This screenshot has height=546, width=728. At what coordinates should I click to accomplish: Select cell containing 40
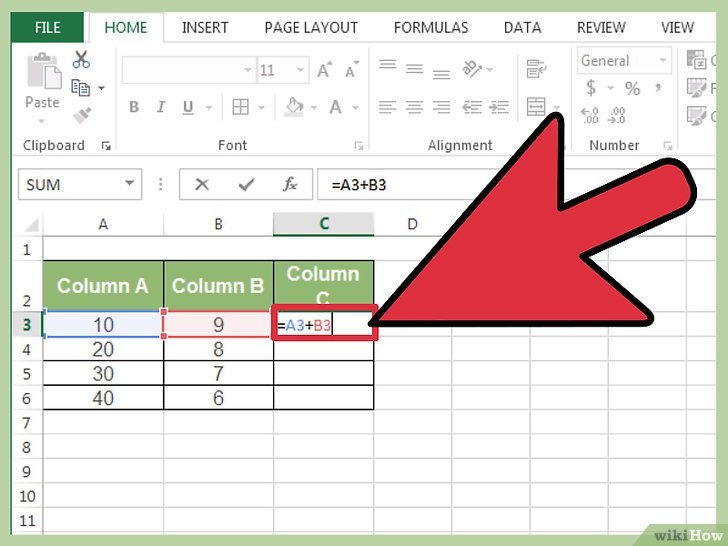point(103,398)
